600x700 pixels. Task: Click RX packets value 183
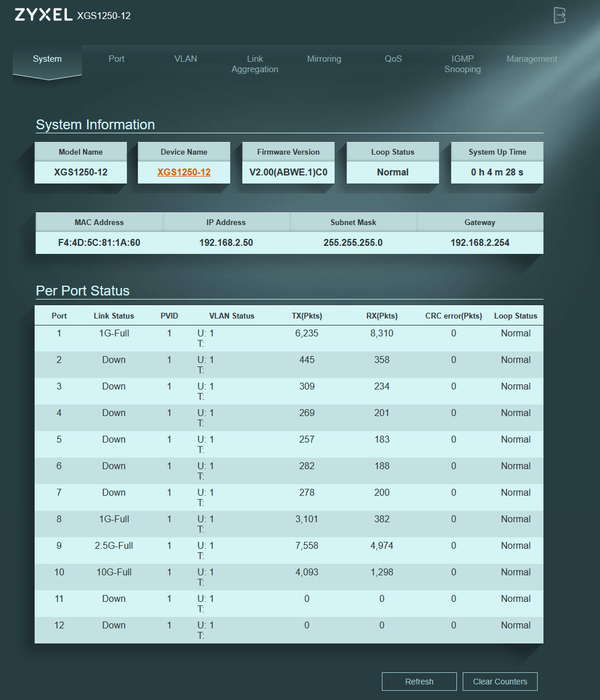pos(382,439)
